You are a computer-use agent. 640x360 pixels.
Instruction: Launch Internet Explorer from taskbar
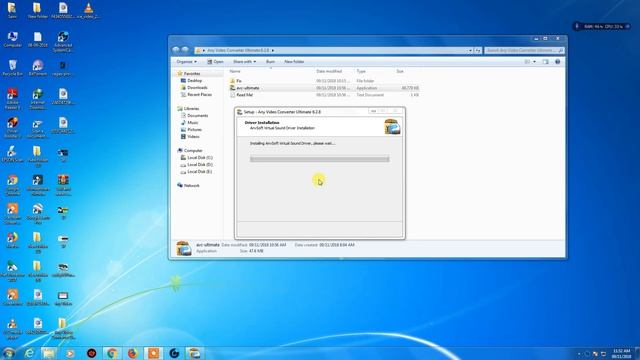click(29, 353)
